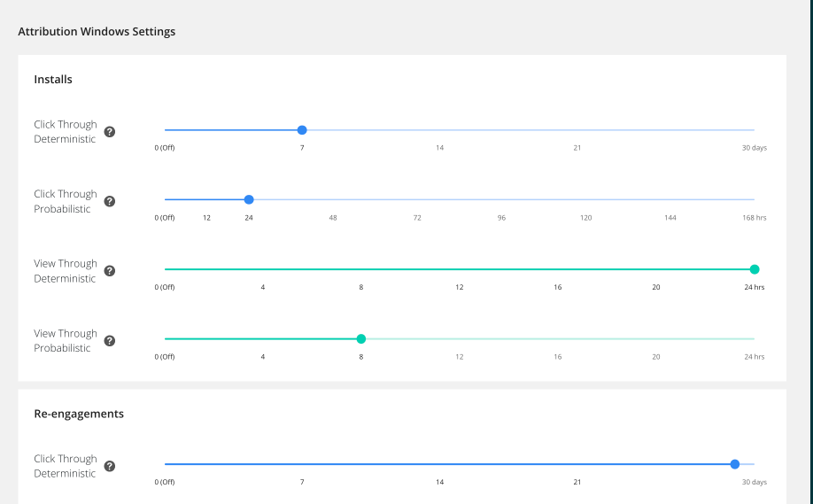Click 24 hrs label on View Through Probabilistic
Viewport: 813px width, 504px height.
point(754,357)
